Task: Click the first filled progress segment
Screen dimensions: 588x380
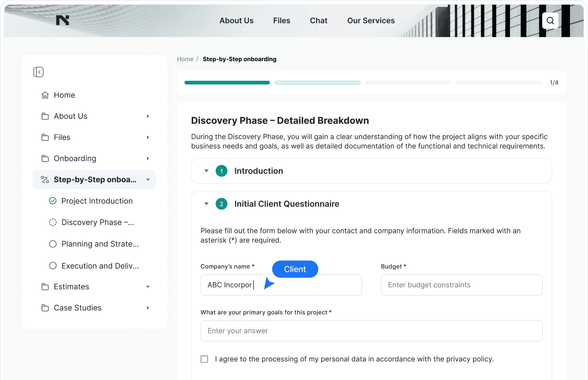Action: coord(227,83)
